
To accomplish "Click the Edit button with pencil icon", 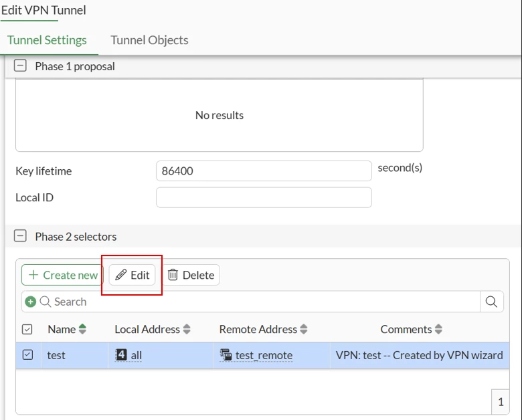I will (132, 275).
